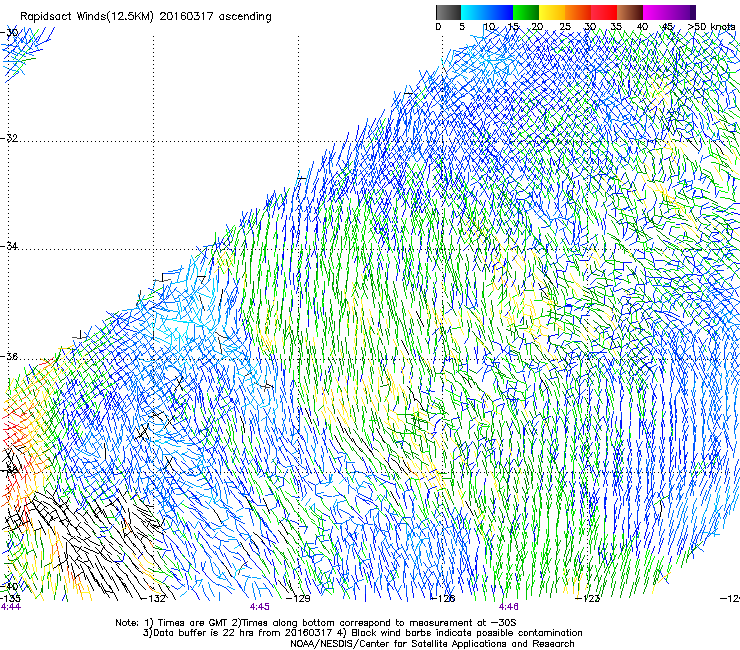This screenshot has width=740, height=650.
Task: Select the green 15–20 knots legend segment
Action: tap(526, 12)
